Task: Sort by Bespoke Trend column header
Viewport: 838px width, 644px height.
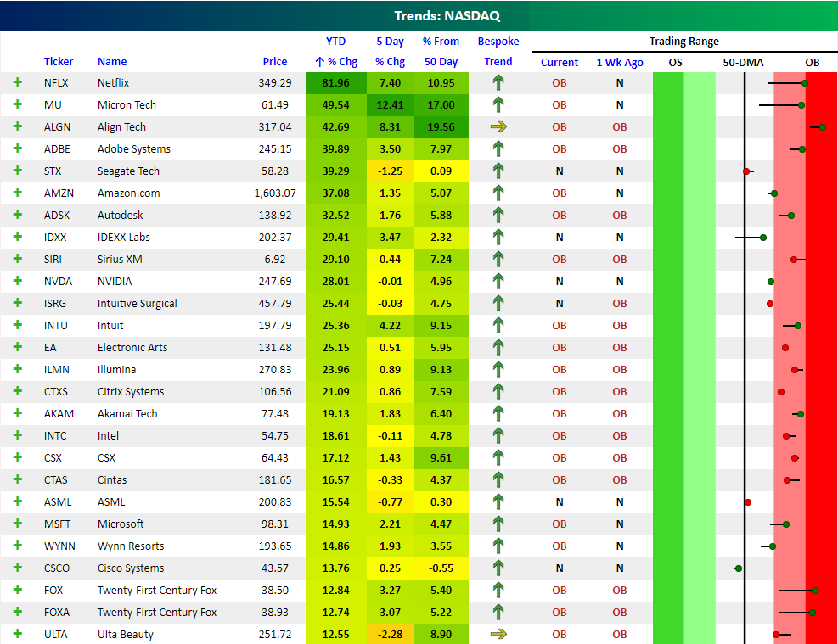Action: pyautogui.click(x=498, y=51)
